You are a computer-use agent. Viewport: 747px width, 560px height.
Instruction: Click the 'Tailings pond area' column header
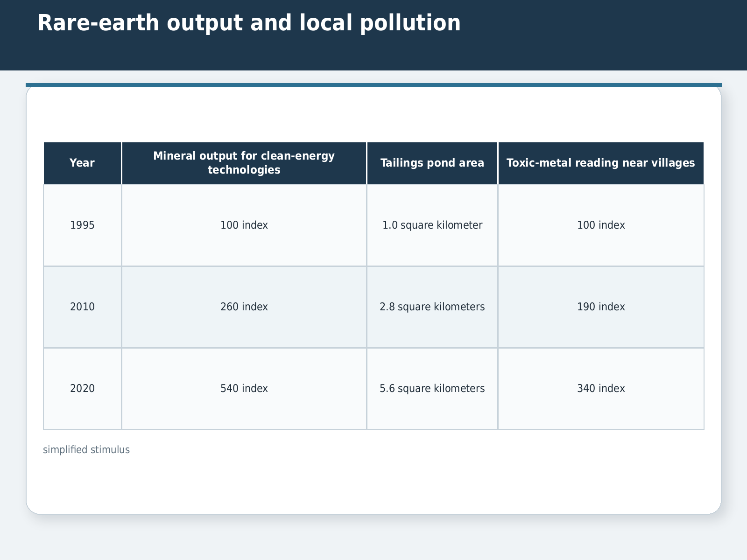[x=432, y=163]
